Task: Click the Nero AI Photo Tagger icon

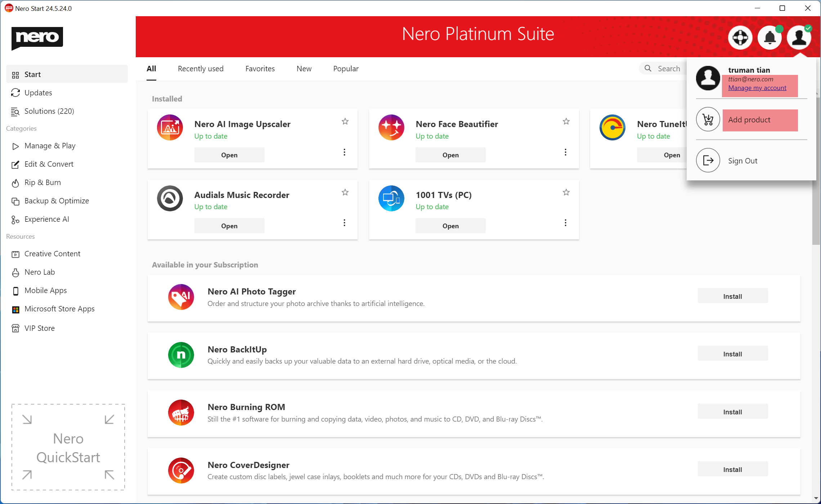Action: 181,297
